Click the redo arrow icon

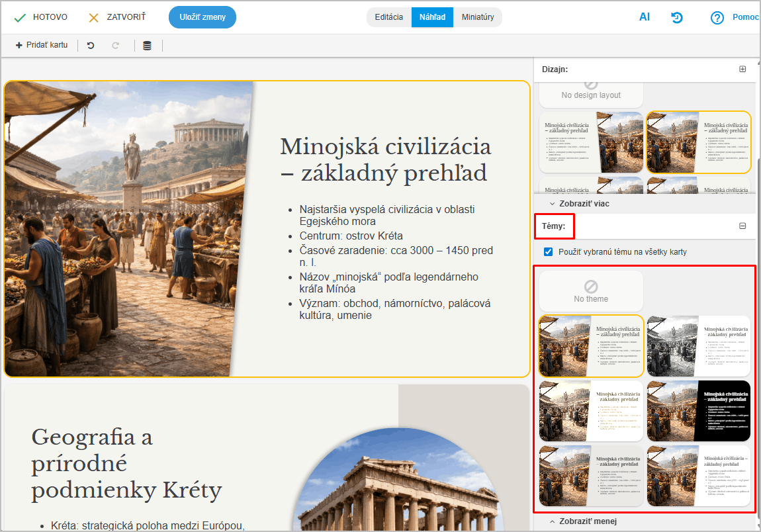(116, 46)
